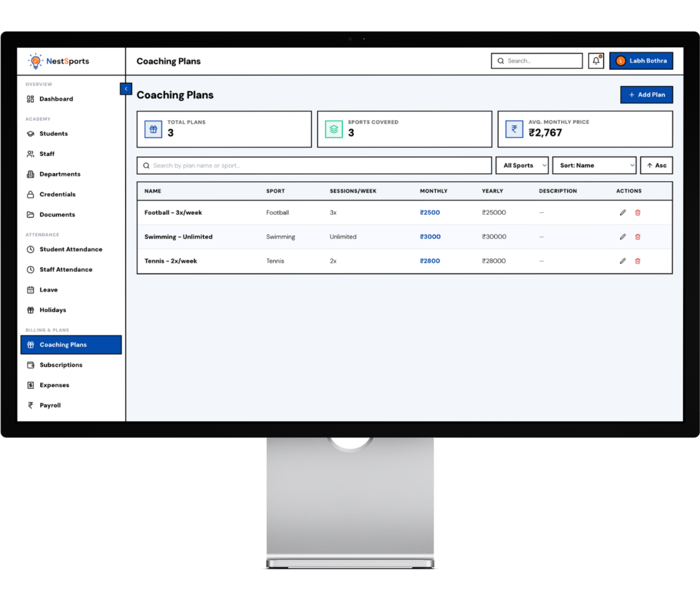Navigate to Departments
700x600 pixels.
[71, 174]
